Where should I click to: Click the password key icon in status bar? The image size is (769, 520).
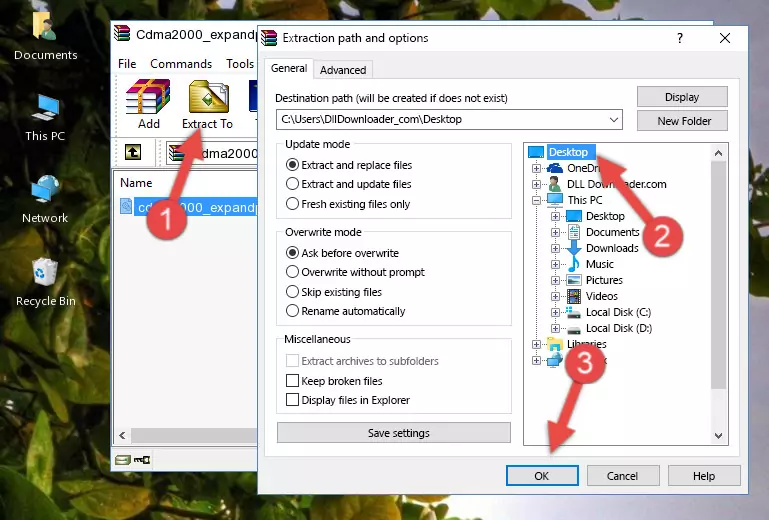142,460
